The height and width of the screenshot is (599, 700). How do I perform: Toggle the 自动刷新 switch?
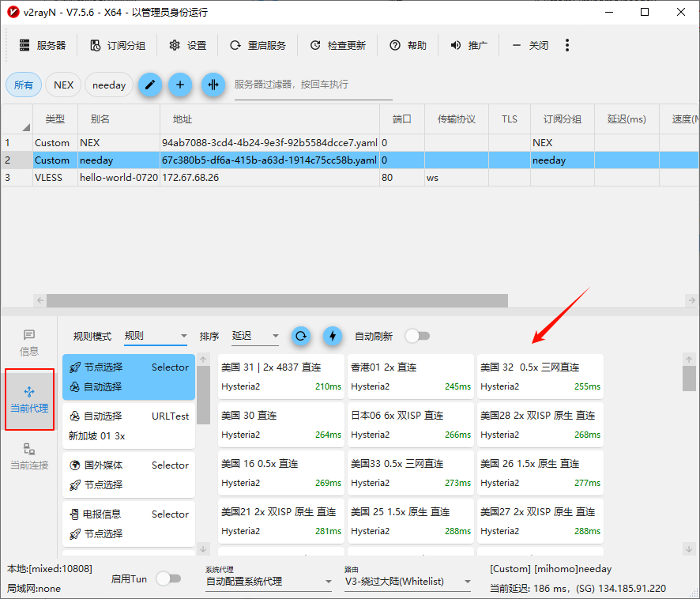coord(417,336)
